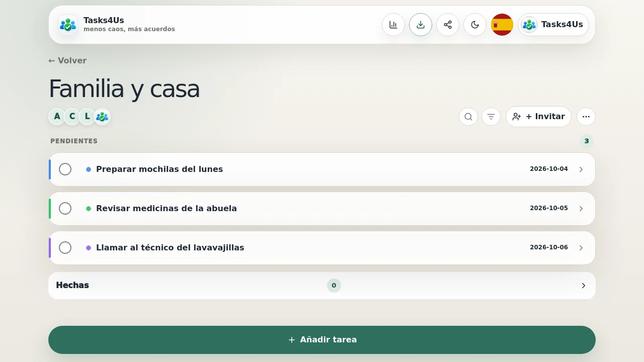Click the due date 2026-10-04
This screenshot has width=644, height=362.
tap(549, 169)
